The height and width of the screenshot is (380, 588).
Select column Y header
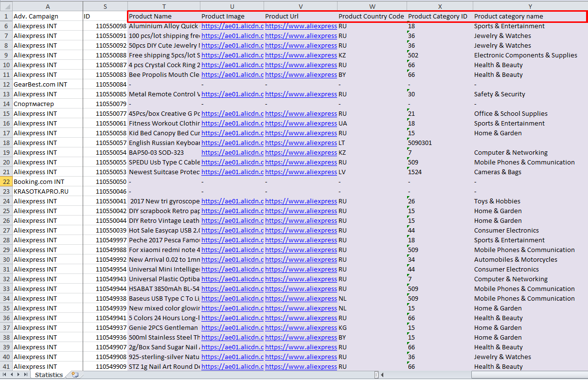(x=530, y=6)
